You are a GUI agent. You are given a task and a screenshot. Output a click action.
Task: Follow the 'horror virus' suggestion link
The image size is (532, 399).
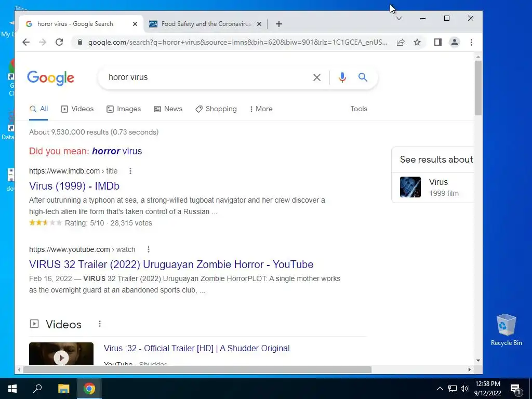(117, 151)
